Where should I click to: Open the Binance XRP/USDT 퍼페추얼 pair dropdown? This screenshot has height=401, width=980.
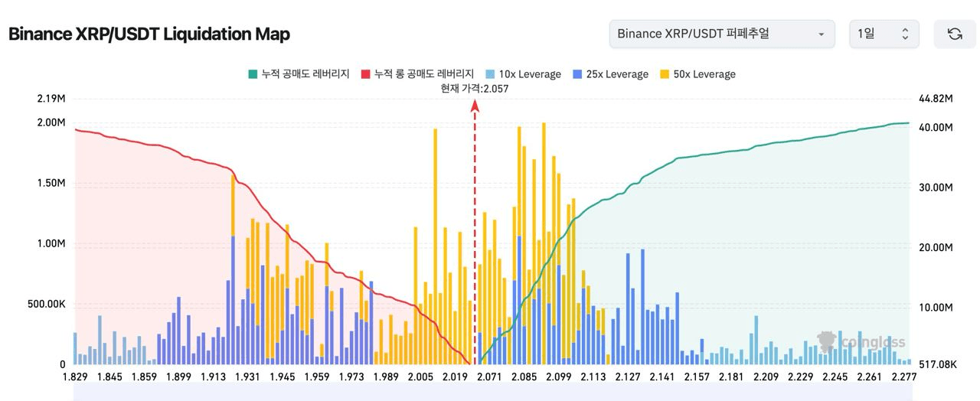point(722,34)
